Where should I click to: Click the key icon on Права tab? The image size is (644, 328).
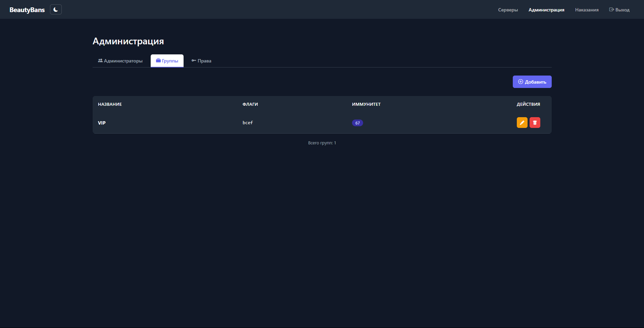(x=194, y=60)
